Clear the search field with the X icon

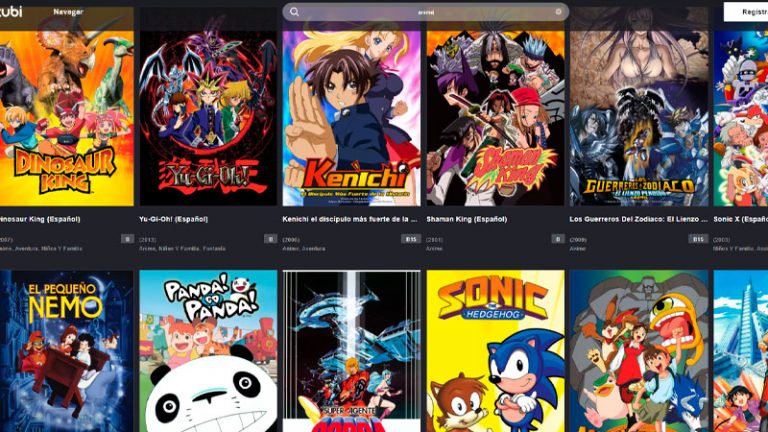pos(558,12)
